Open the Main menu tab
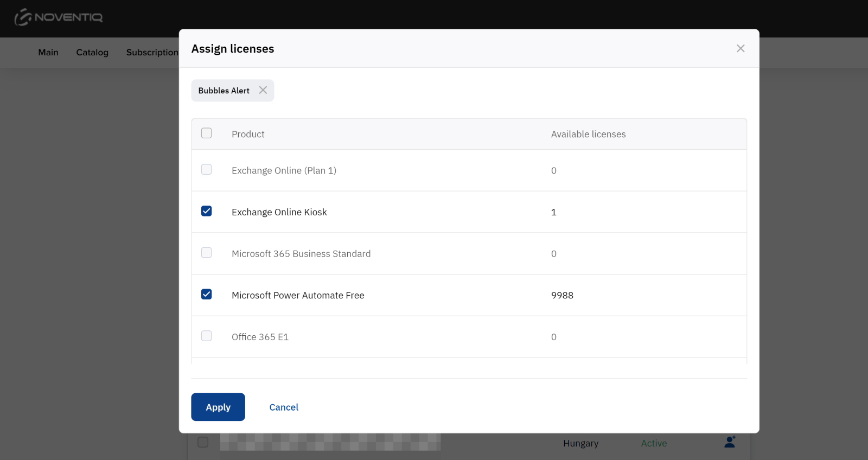 pyautogui.click(x=48, y=53)
